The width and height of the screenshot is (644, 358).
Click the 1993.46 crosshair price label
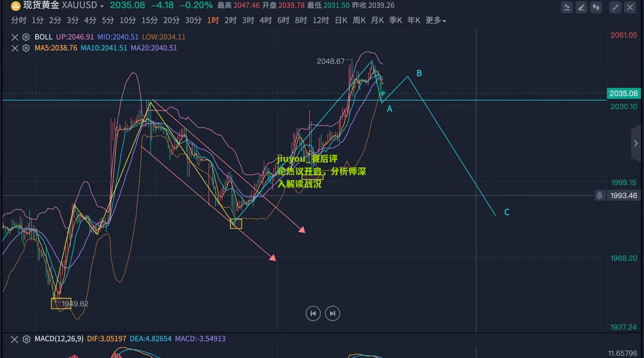(x=623, y=196)
